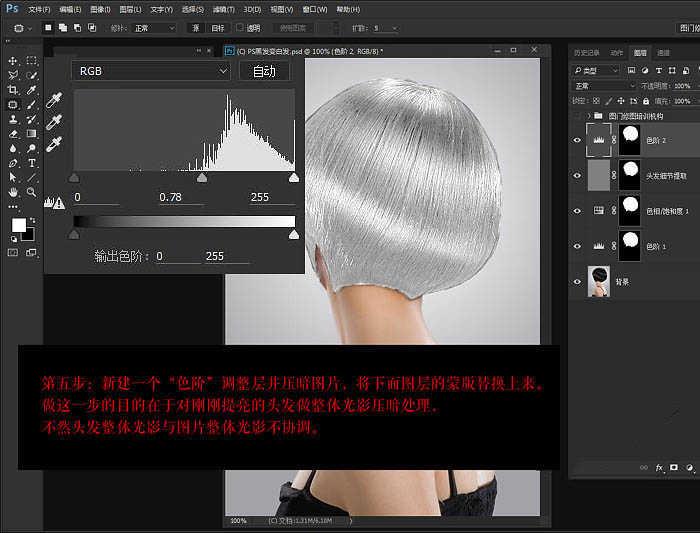This screenshot has height=533, width=700.
Task: Select the Zoom tool in toolbar
Action: tap(32, 191)
